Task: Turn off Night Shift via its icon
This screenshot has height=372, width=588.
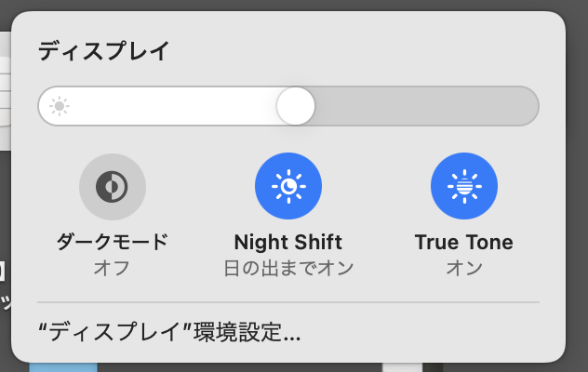Action: point(288,187)
